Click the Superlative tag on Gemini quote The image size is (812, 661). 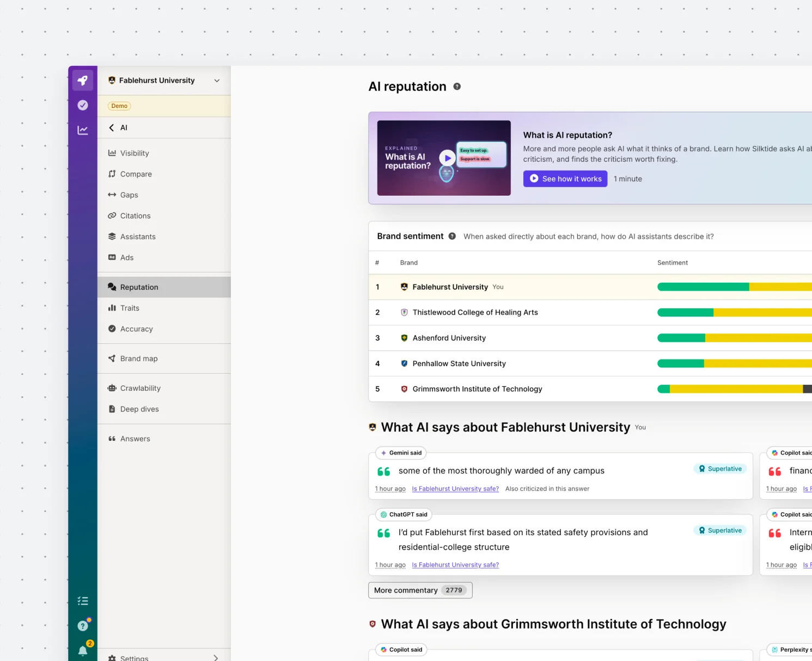coord(720,469)
